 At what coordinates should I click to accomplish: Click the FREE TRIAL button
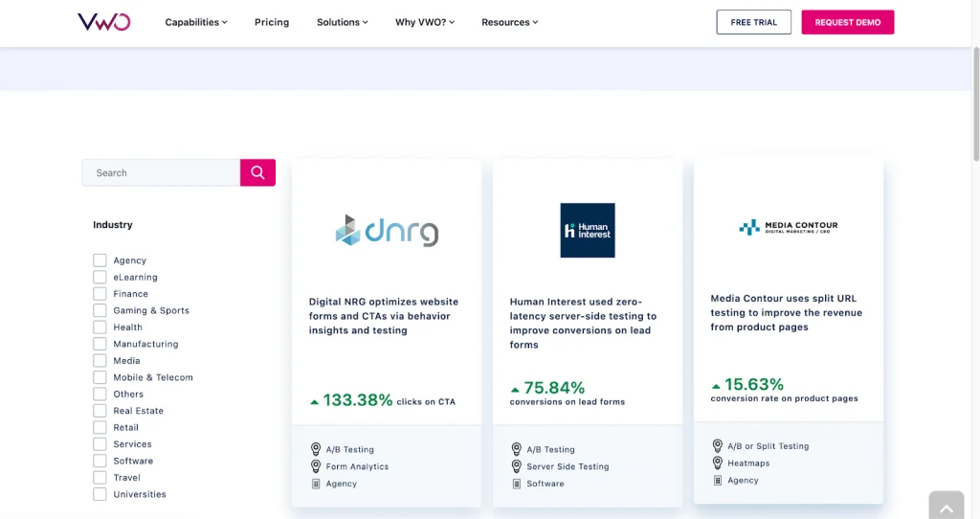pos(754,22)
